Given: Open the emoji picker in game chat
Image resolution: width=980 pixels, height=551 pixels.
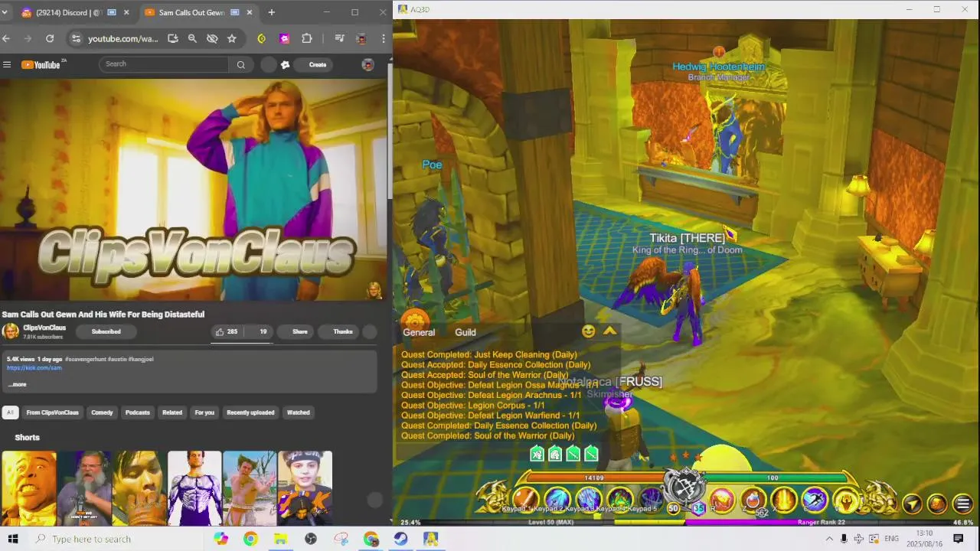Looking at the screenshot, I should click(x=588, y=331).
